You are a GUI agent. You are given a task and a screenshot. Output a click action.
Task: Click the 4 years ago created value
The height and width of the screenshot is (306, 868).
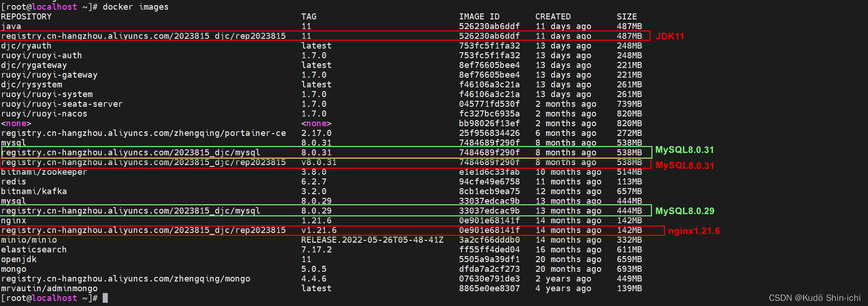pos(563,288)
